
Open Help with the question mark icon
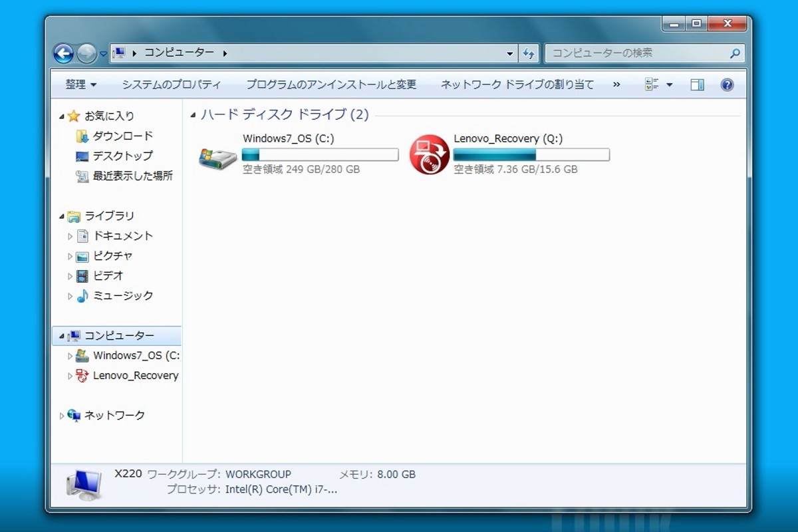[x=727, y=84]
